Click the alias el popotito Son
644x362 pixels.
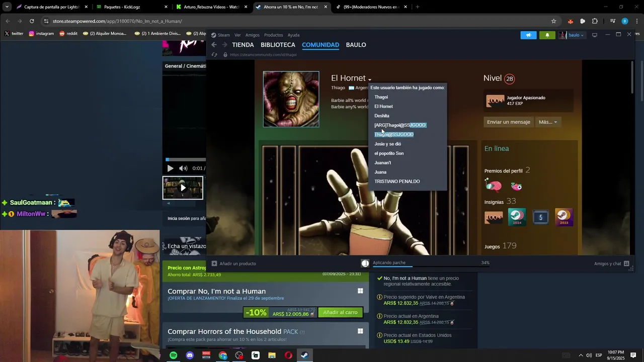coord(389,153)
